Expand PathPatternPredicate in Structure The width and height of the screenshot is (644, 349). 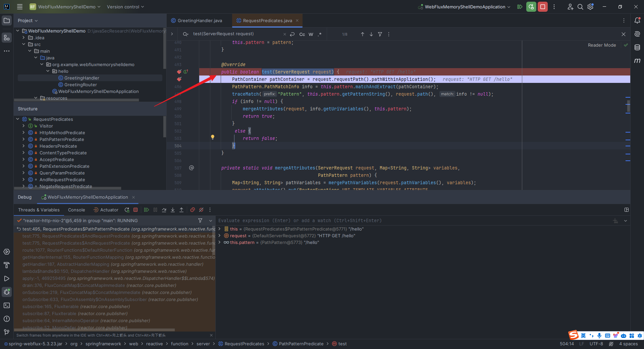click(x=23, y=139)
